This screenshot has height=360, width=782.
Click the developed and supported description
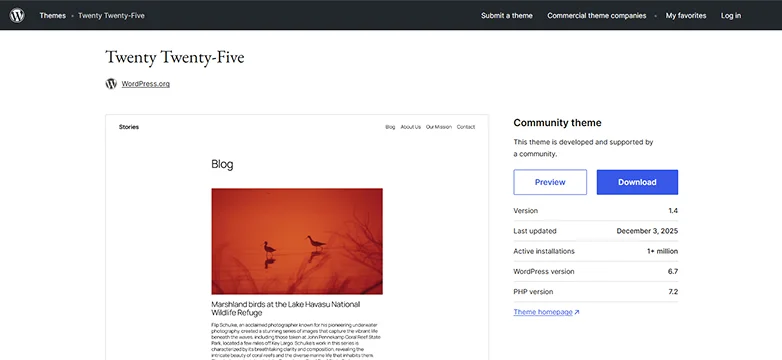(x=584, y=148)
